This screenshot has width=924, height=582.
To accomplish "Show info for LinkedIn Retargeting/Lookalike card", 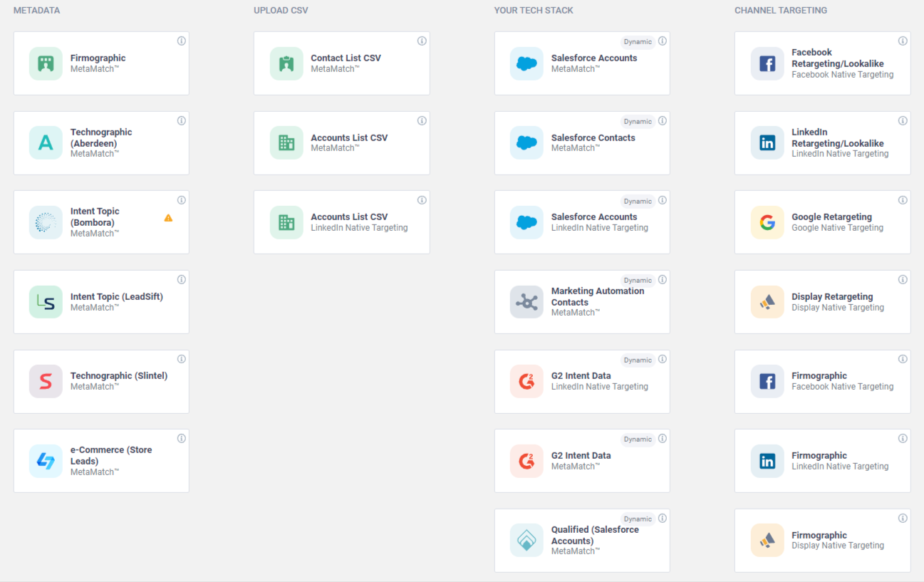I will coord(903,121).
